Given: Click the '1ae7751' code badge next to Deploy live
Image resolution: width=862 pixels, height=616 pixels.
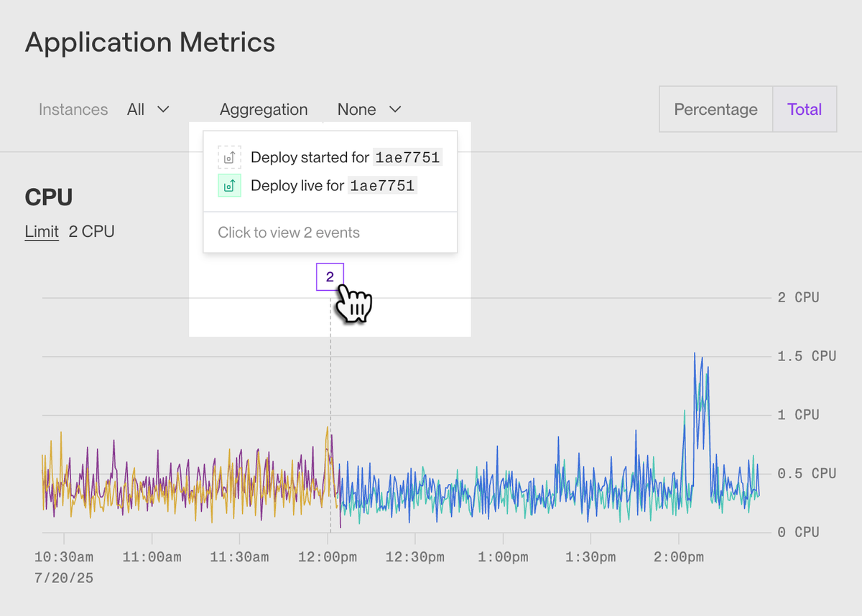Looking at the screenshot, I should pos(381,185).
